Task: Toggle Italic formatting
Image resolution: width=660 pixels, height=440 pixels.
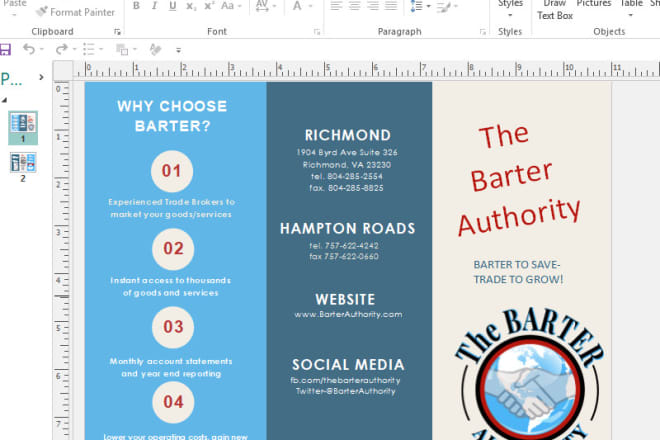Action: click(154, 5)
